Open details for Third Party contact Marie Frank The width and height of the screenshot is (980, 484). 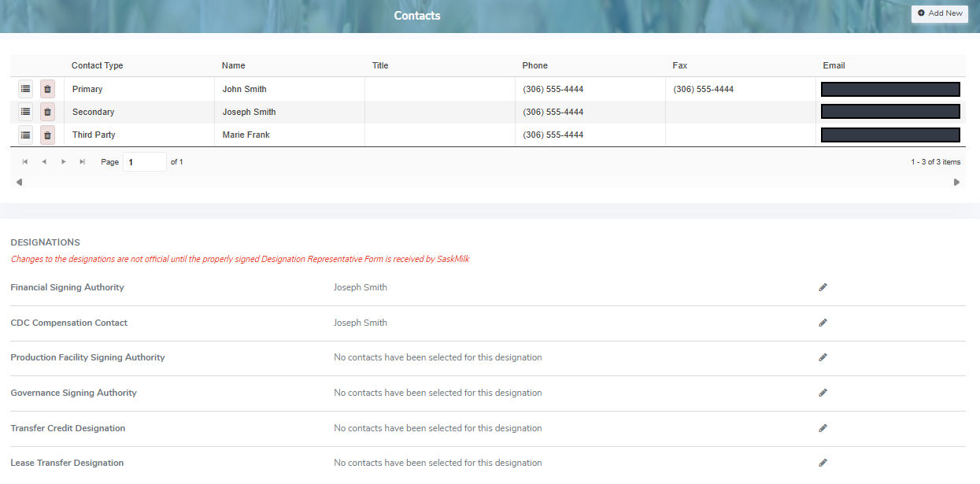[x=25, y=135]
